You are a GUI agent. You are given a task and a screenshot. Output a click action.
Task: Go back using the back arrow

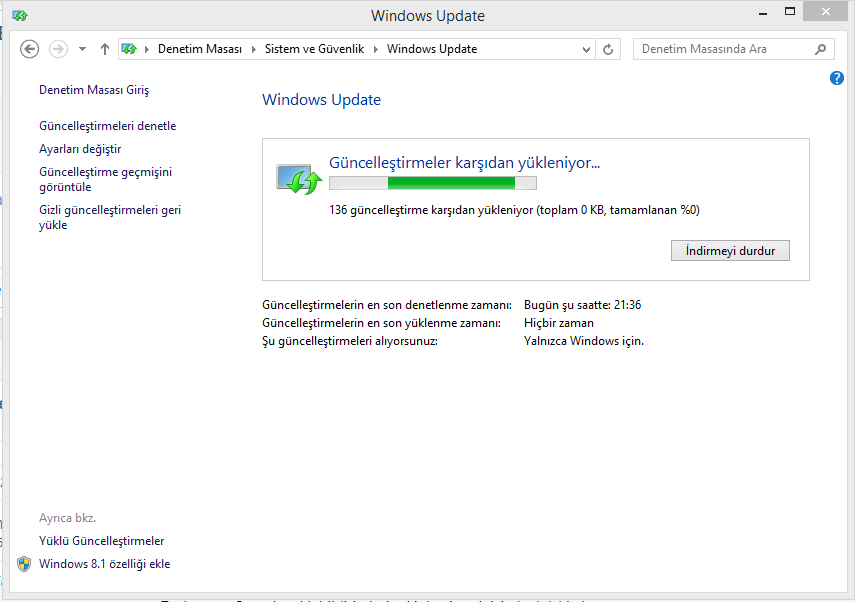click(x=29, y=49)
